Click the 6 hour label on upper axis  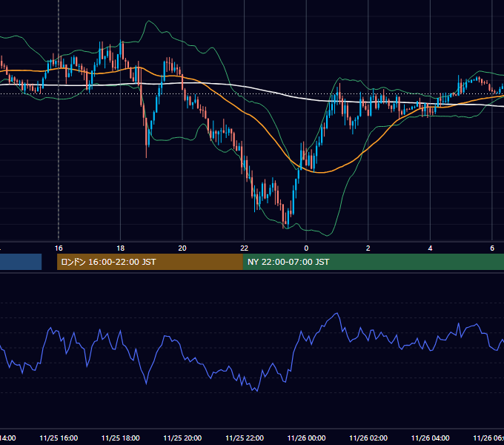(x=492, y=248)
